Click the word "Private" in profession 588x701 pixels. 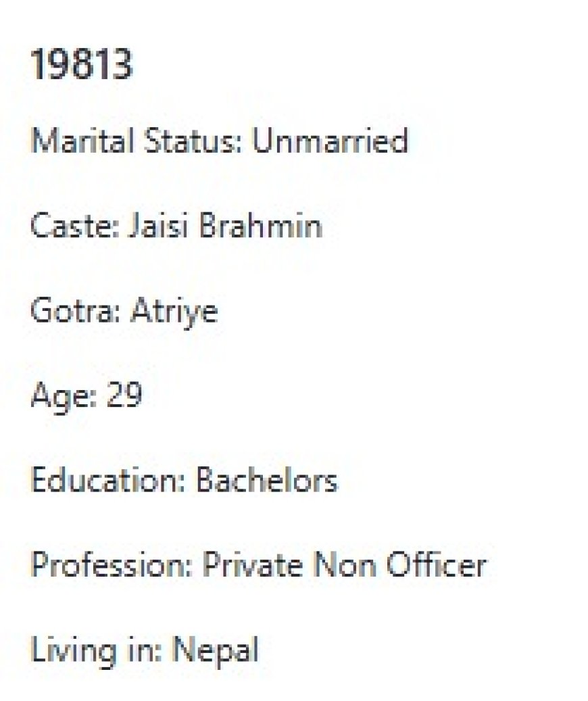pyautogui.click(x=249, y=565)
